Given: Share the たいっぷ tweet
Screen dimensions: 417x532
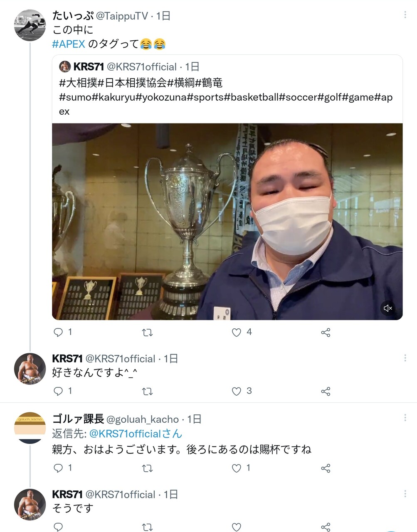Looking at the screenshot, I should 326,332.
